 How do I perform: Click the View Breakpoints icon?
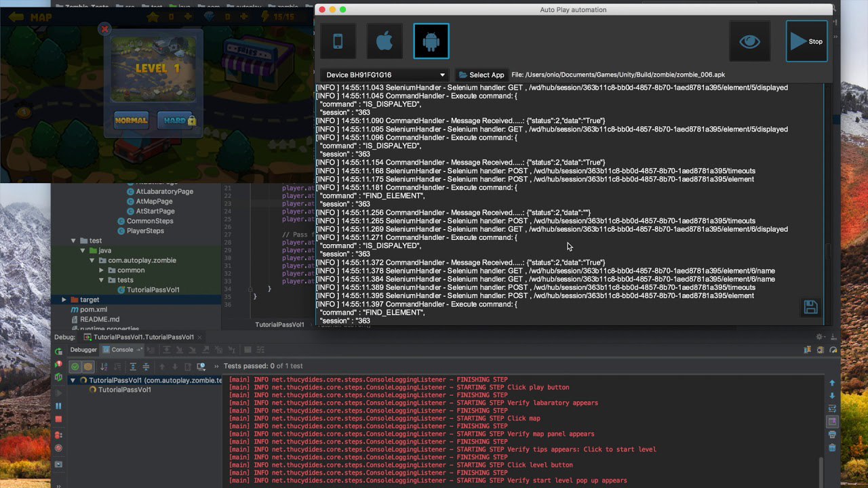[x=58, y=434]
